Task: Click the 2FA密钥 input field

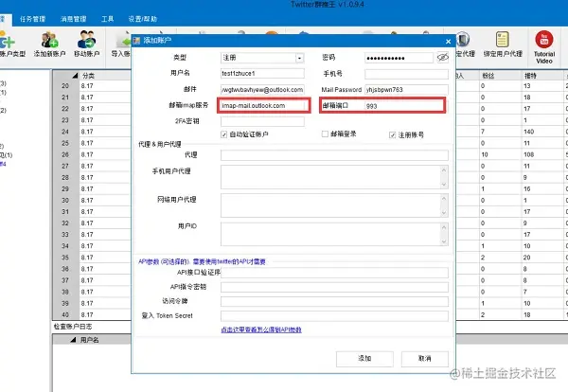Action: click(262, 121)
